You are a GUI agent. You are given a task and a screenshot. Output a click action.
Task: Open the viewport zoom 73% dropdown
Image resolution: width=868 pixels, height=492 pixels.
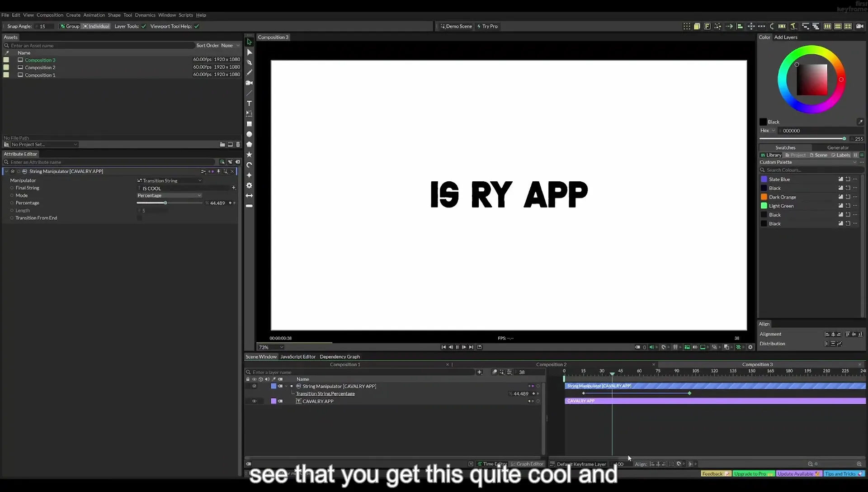pos(271,347)
